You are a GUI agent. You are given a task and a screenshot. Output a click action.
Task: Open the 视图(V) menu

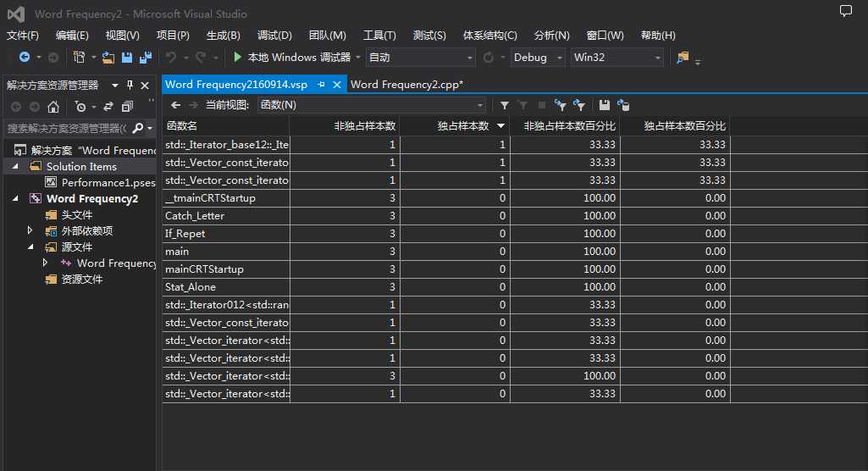122,36
